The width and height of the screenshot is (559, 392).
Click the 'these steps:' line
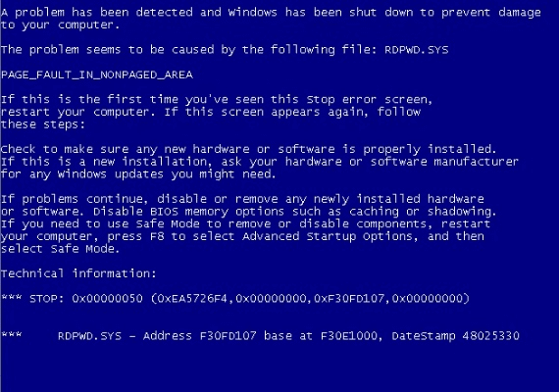click(x=43, y=124)
